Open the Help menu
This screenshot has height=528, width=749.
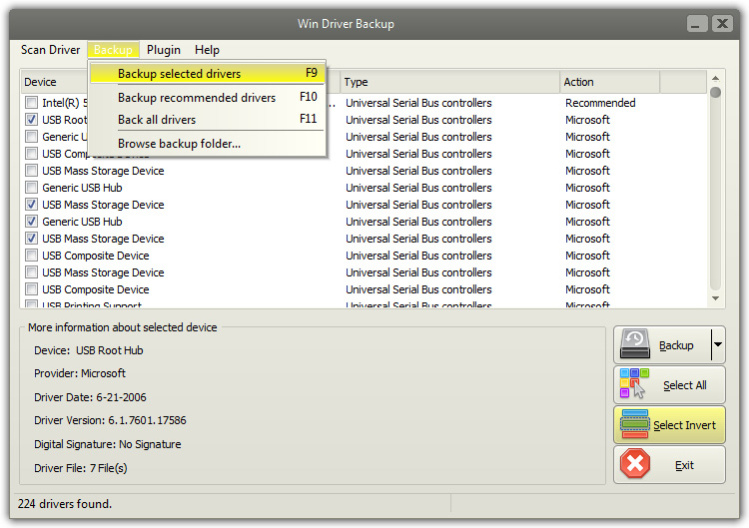pyautogui.click(x=207, y=50)
